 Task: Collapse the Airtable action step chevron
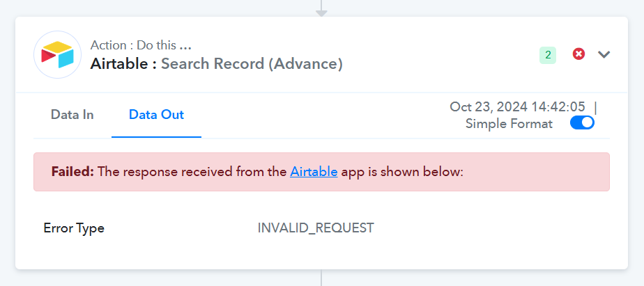tap(604, 55)
